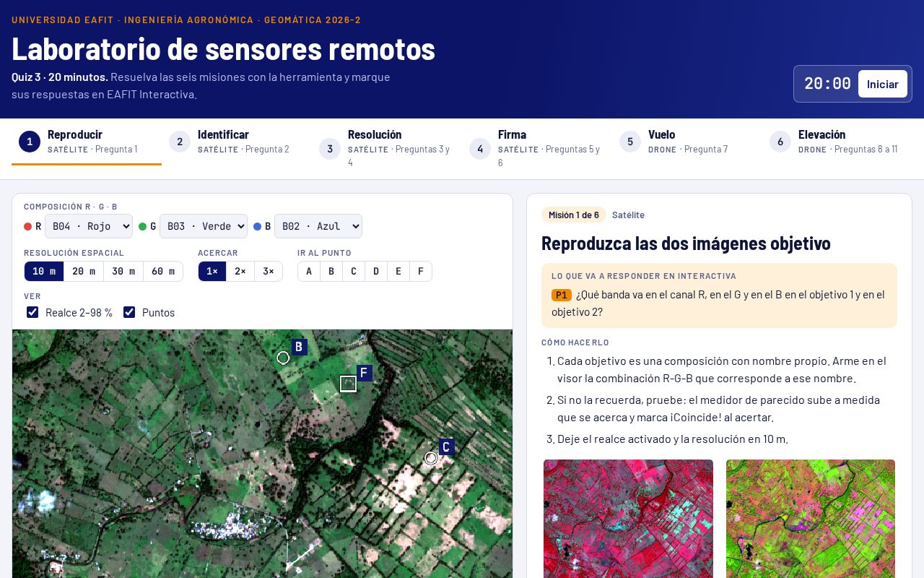The image size is (924, 578).
Task: Open the Resolución mission tab
Action: (387, 148)
